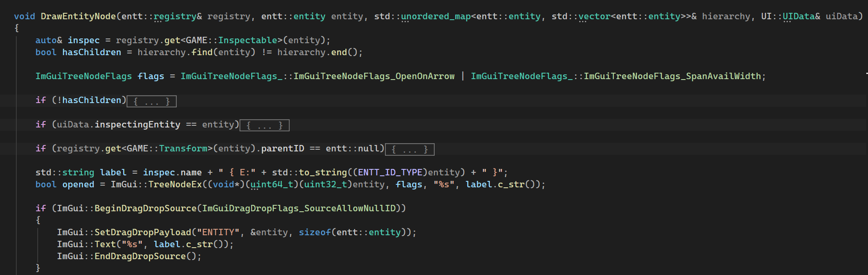Click the label variable in std::string declaration
868x275 pixels.
coord(113,172)
